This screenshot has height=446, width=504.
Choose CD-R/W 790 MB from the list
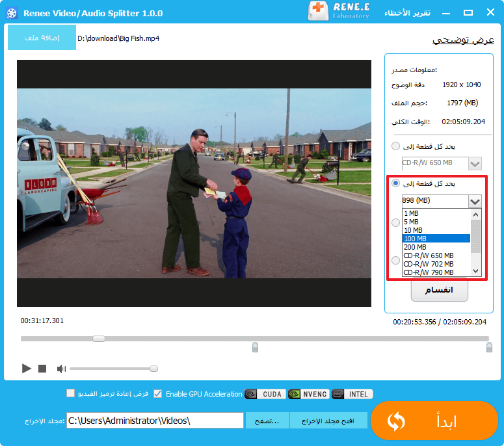pyautogui.click(x=436, y=272)
